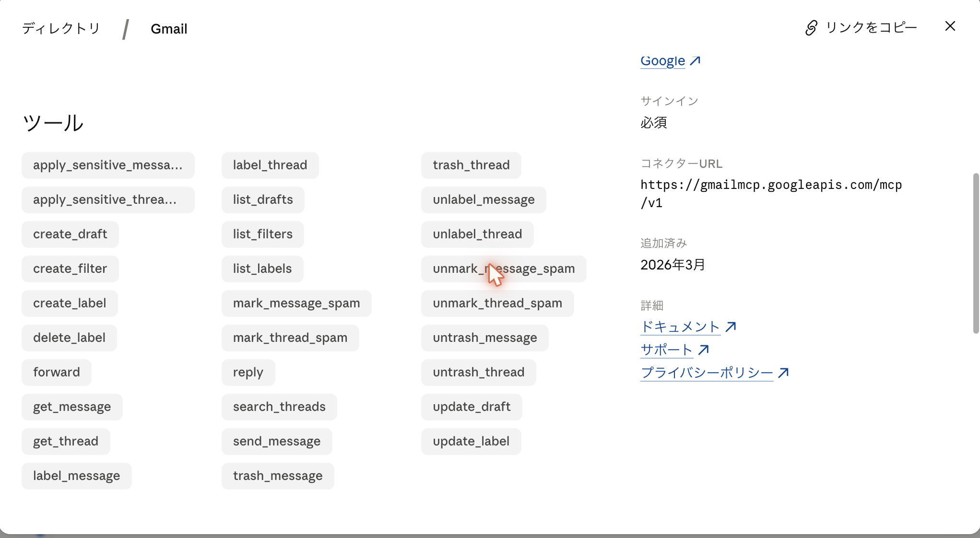The image size is (980, 538).
Task: Click the 必須 sign-in requirement value
Action: (653, 123)
